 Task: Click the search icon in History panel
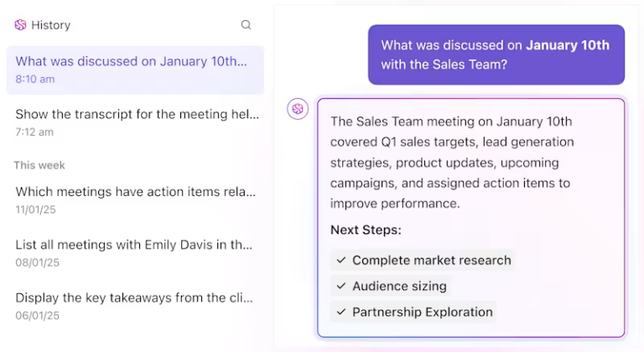(x=246, y=25)
